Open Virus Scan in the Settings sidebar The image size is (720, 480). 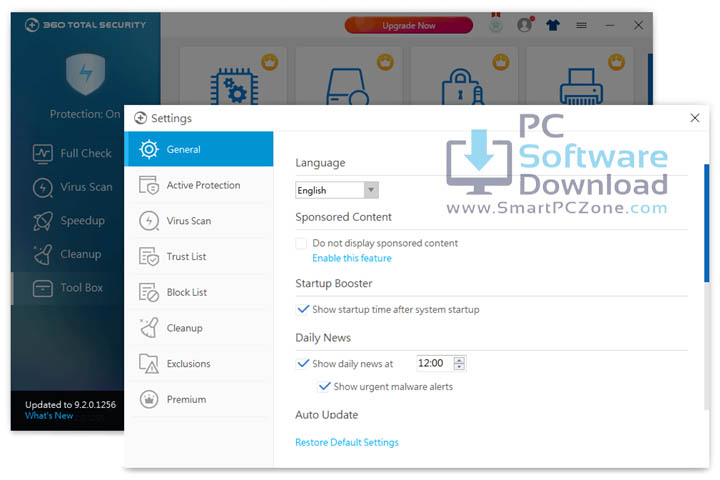tap(199, 221)
